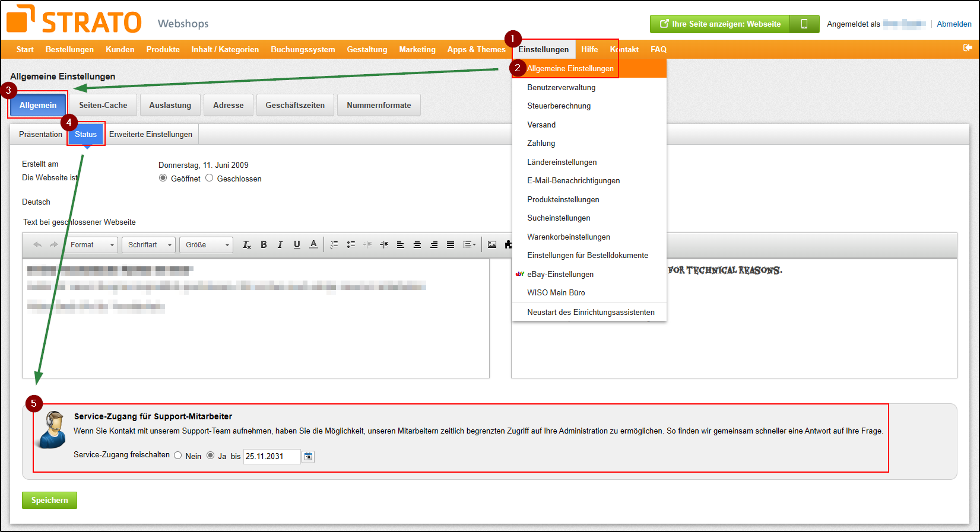Choose Benutzerverwaltung from the Einstellungen menu
The height and width of the screenshot is (532, 980).
point(561,87)
